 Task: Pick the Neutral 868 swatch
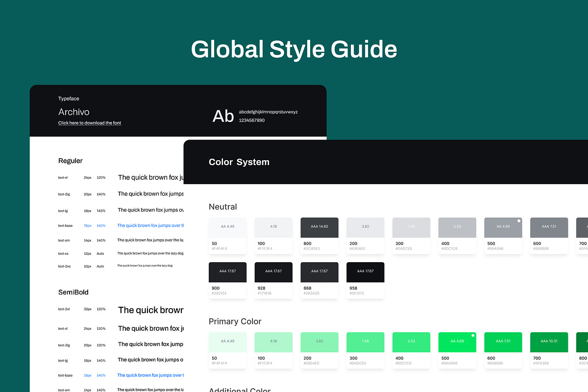click(x=319, y=280)
